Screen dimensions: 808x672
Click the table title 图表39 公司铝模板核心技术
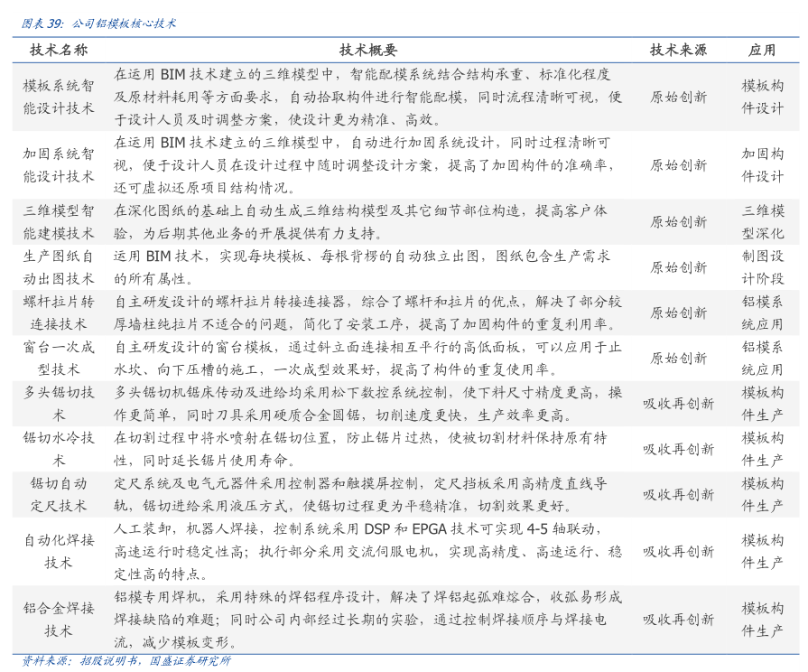click(99, 23)
